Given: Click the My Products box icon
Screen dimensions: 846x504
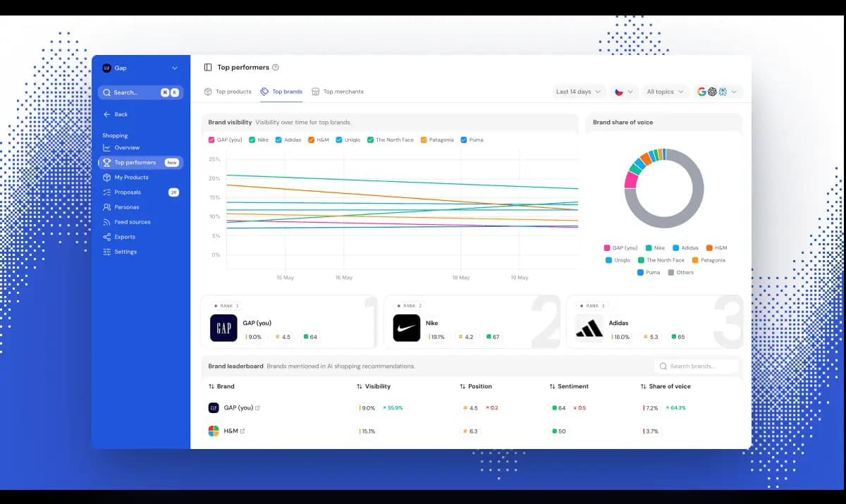Looking at the screenshot, I should click(106, 178).
